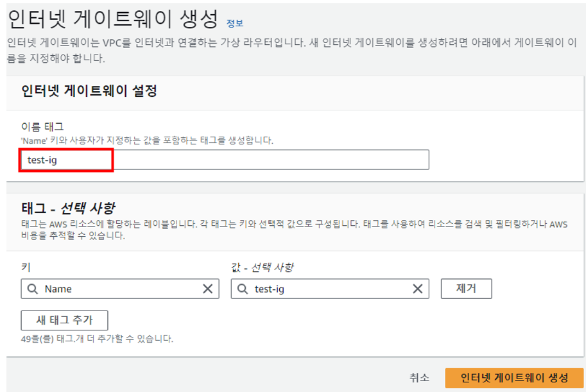This screenshot has width=586, height=392.
Task: Cancel with the 취소 button
Action: coord(419,378)
